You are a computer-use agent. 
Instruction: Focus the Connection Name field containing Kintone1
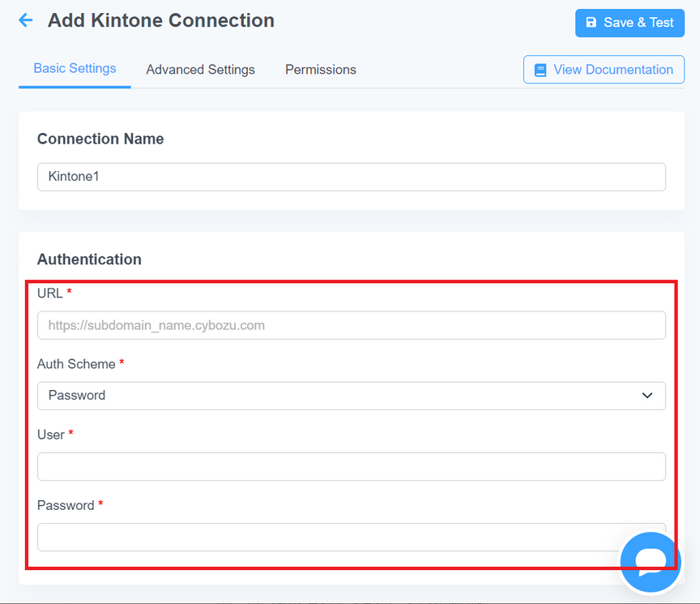pos(352,177)
